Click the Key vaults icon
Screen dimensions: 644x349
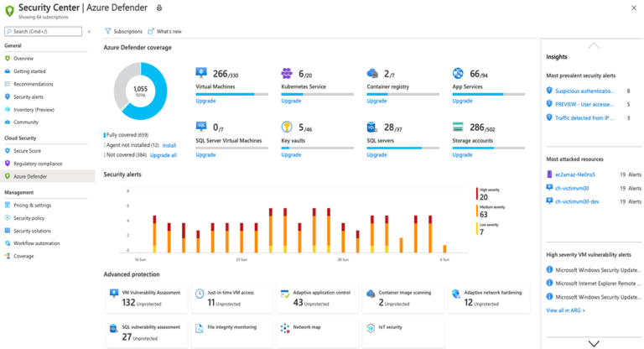click(x=287, y=128)
